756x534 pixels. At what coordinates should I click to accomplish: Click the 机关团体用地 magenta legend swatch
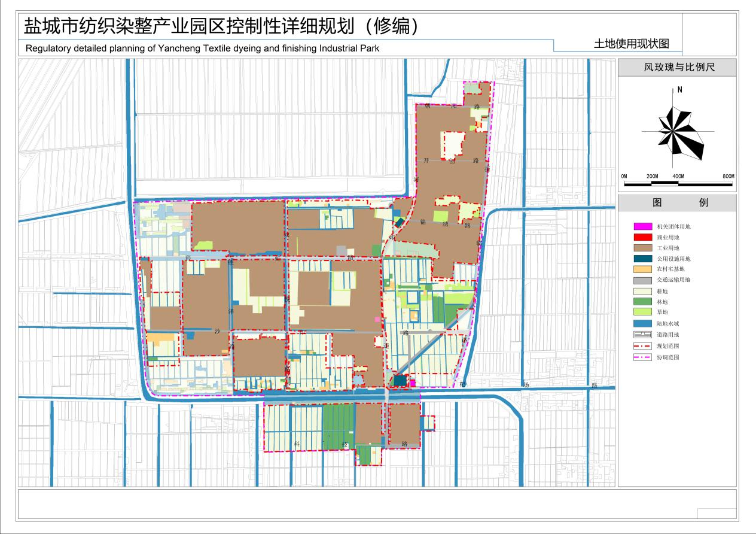coord(642,226)
